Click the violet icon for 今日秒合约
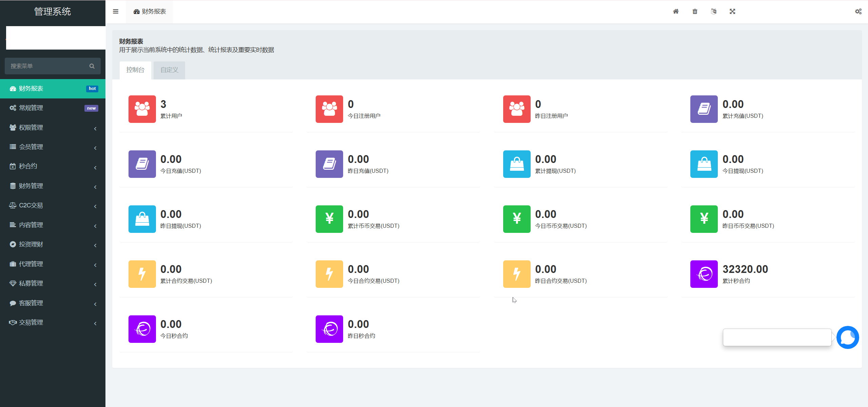The image size is (868, 407). tap(142, 329)
